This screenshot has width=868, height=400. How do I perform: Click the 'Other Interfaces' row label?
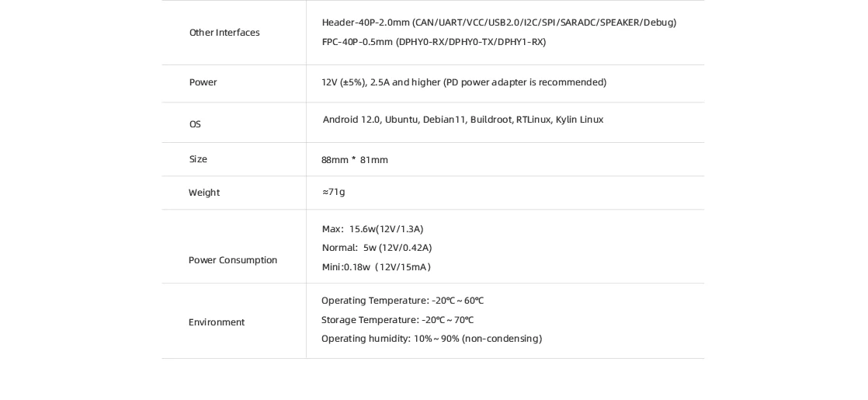coord(224,33)
